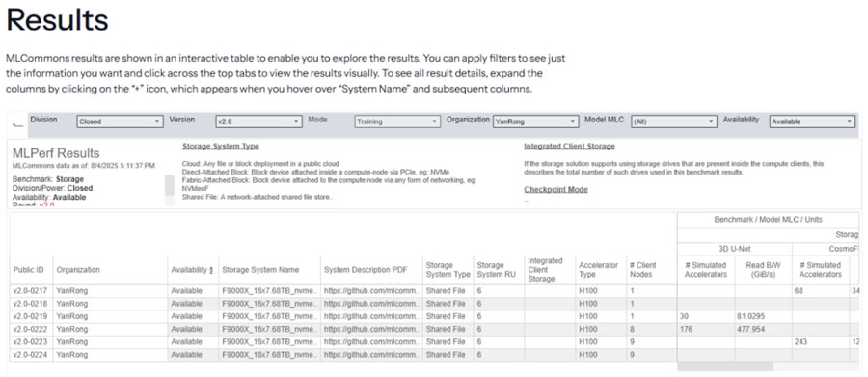
Task: Click the Integrated Client Storage heading
Action: click(569, 147)
